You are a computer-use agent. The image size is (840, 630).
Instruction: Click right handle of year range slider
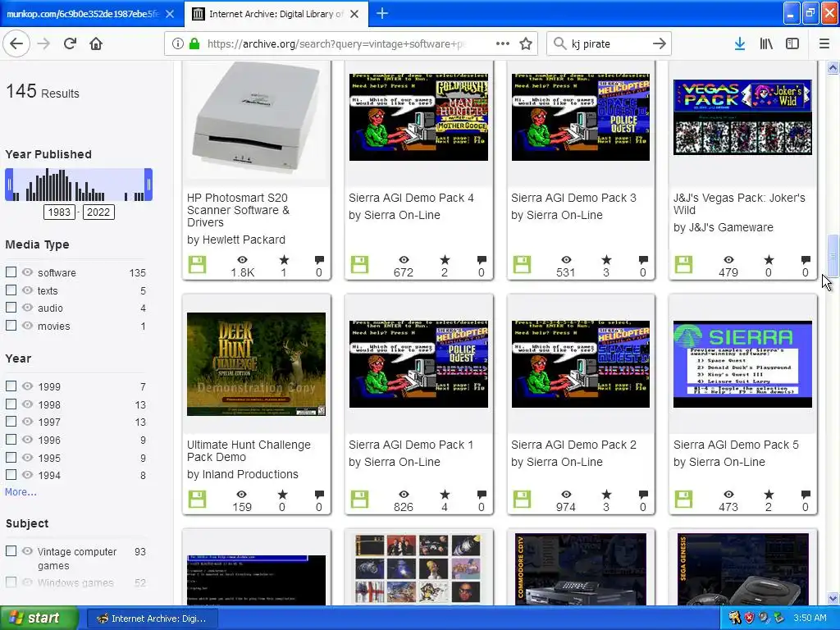click(148, 185)
